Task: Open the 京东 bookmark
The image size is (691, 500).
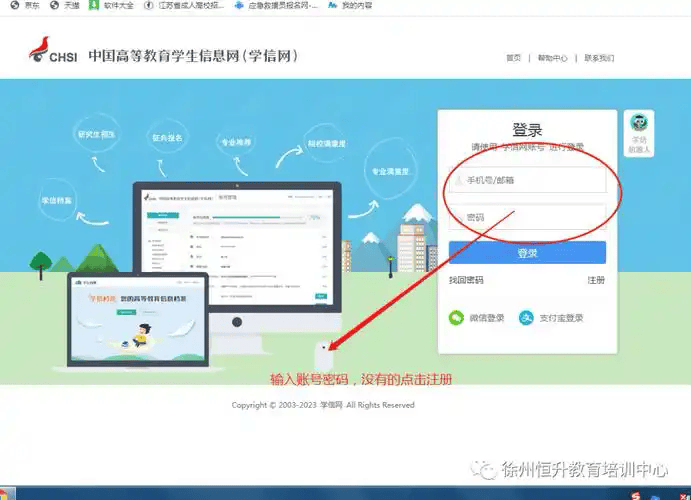Action: (x=25, y=5)
